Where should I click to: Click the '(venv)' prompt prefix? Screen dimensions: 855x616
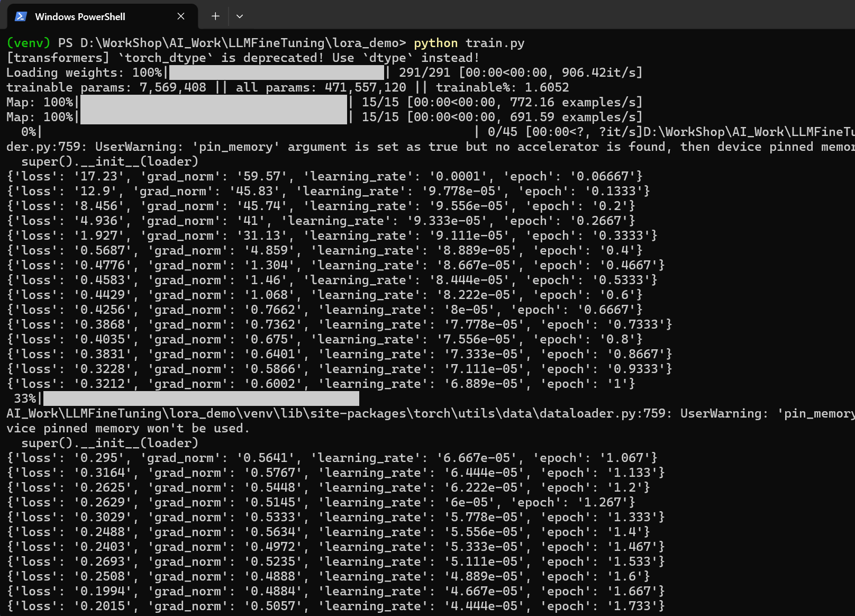(29, 43)
